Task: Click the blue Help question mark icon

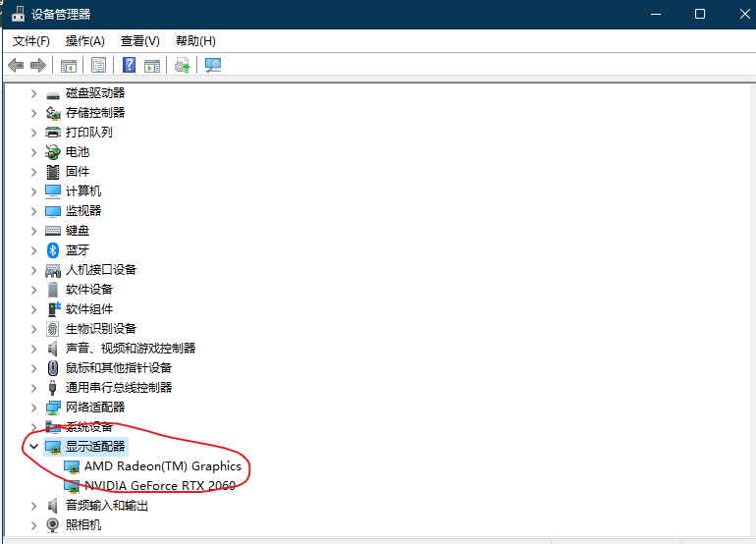Action: coord(130,65)
